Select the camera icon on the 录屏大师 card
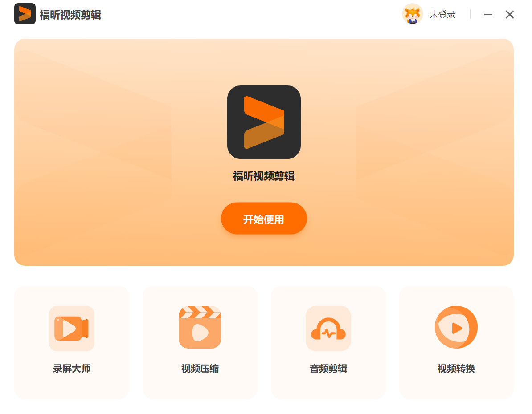Screen dimensions: 532x414 [x=71, y=329]
